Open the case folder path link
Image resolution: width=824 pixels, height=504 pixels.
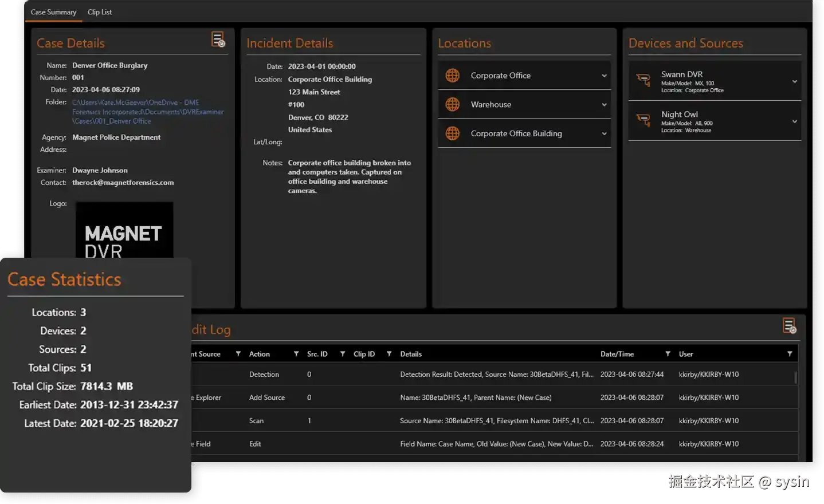148,112
